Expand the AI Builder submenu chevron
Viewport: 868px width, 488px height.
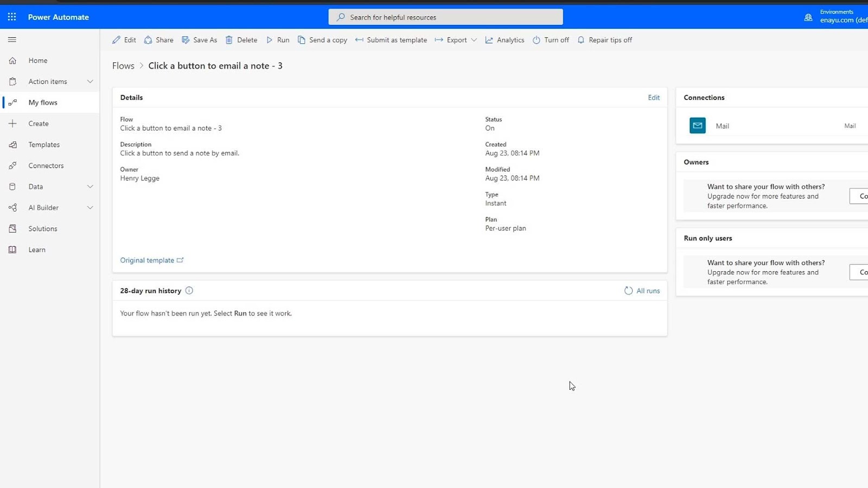tap(90, 208)
